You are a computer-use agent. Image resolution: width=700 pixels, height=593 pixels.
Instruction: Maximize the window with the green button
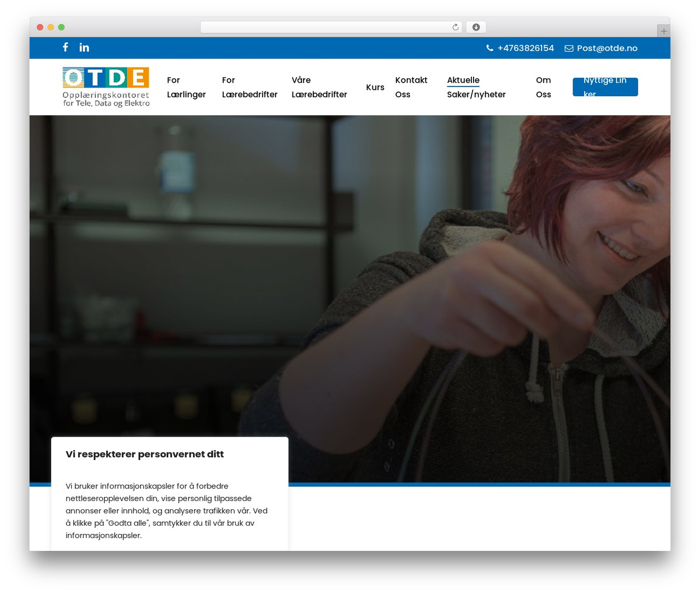[x=61, y=27]
